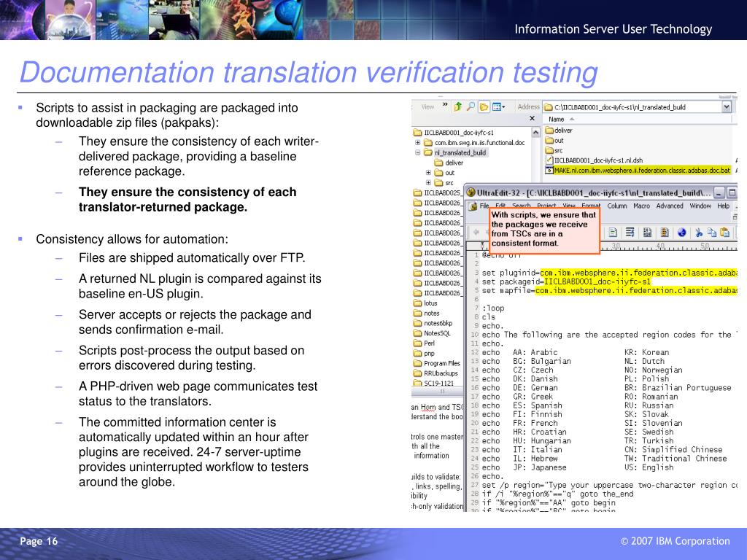The image size is (747, 560).
Task: Click the 'cls' command on line 8
Action: (488, 316)
